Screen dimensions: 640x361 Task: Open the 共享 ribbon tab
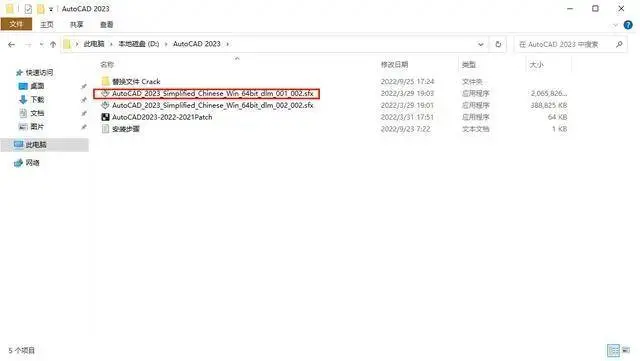pos(76,25)
